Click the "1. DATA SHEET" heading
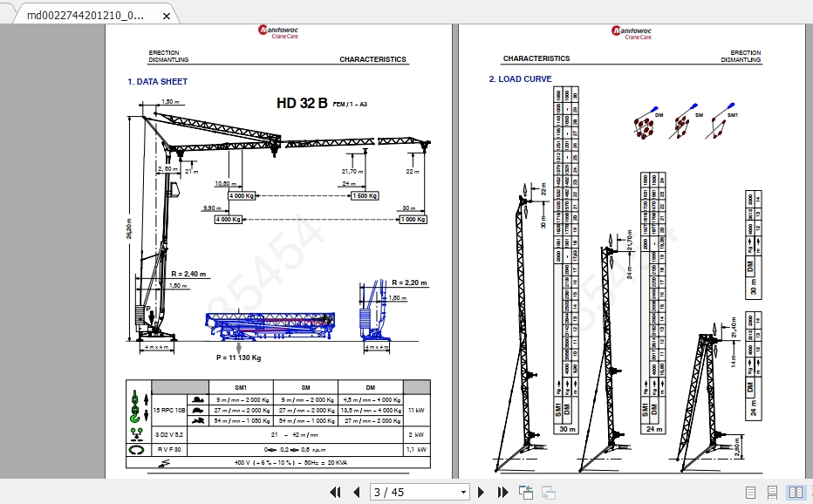Screen dimensions: 813x504 coord(158,81)
